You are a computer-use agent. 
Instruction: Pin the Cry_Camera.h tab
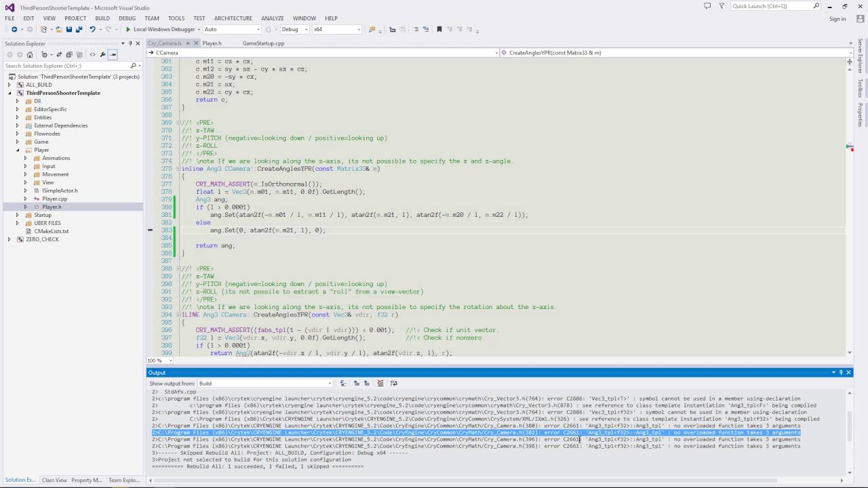[188, 43]
